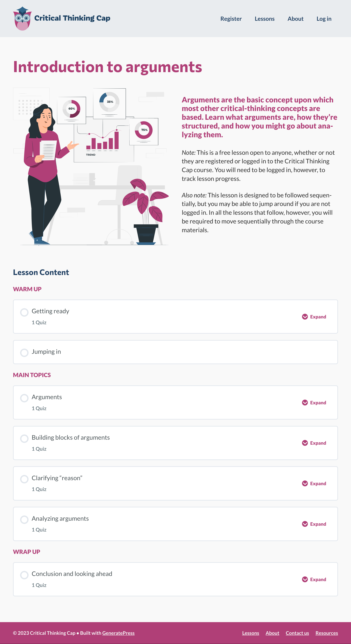
Task: Open the GeneratePress footer link
Action: 118,633
